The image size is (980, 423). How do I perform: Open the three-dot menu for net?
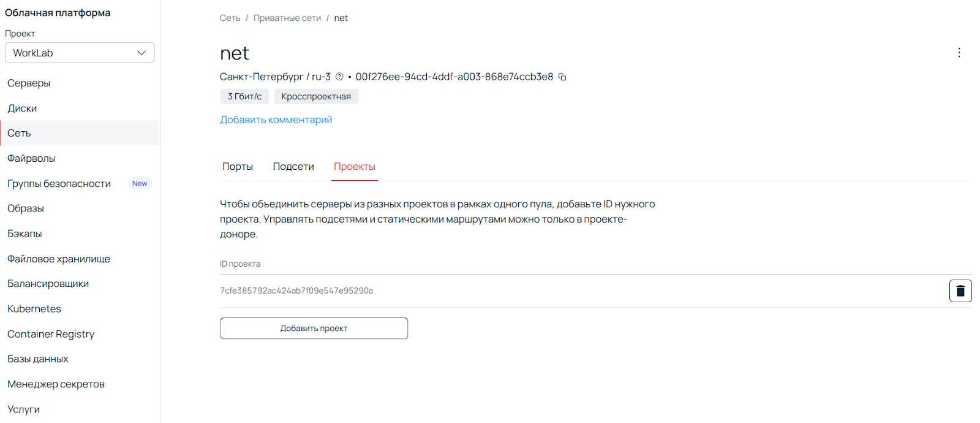pyautogui.click(x=959, y=53)
